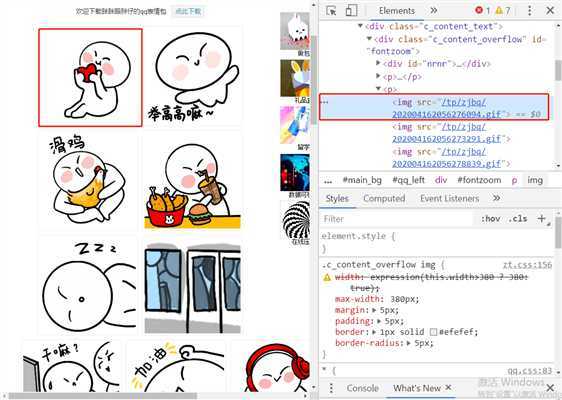Click the Elements tree vertical scrollbar thumb

coord(558,70)
